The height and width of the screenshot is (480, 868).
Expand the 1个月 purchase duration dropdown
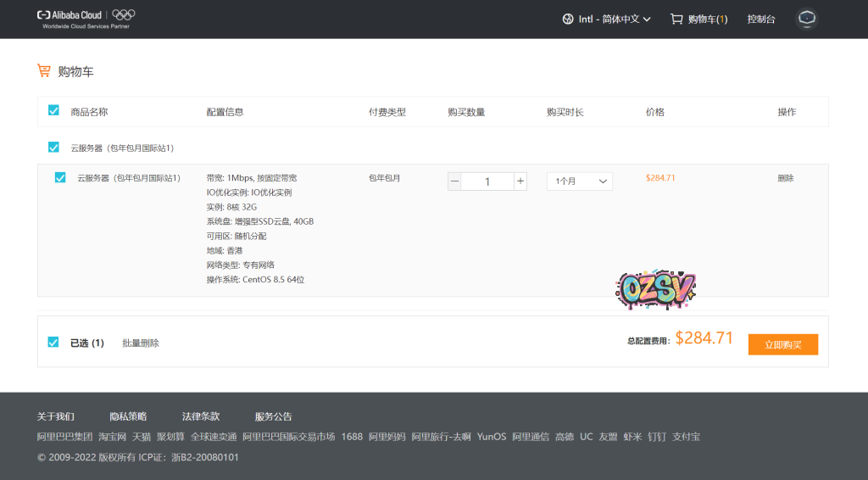click(579, 181)
